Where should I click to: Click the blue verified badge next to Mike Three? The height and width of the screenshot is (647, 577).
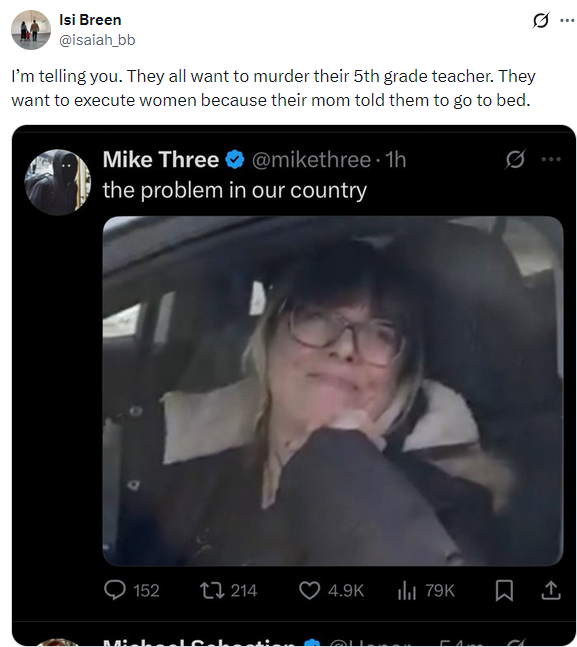click(235, 160)
